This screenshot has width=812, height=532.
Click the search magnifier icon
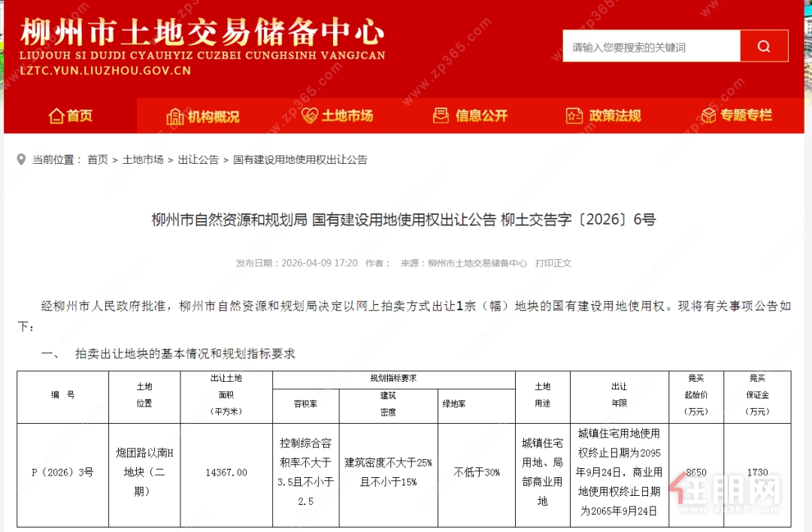click(764, 46)
